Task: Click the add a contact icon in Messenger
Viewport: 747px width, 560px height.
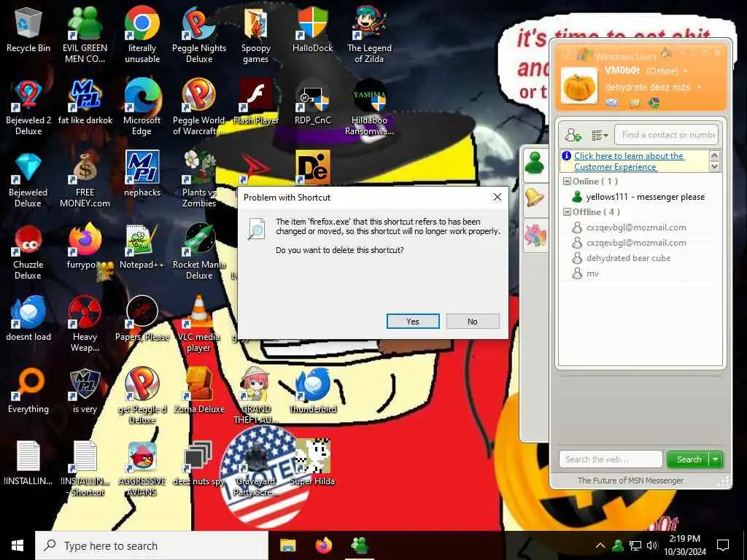Action: pyautogui.click(x=573, y=135)
